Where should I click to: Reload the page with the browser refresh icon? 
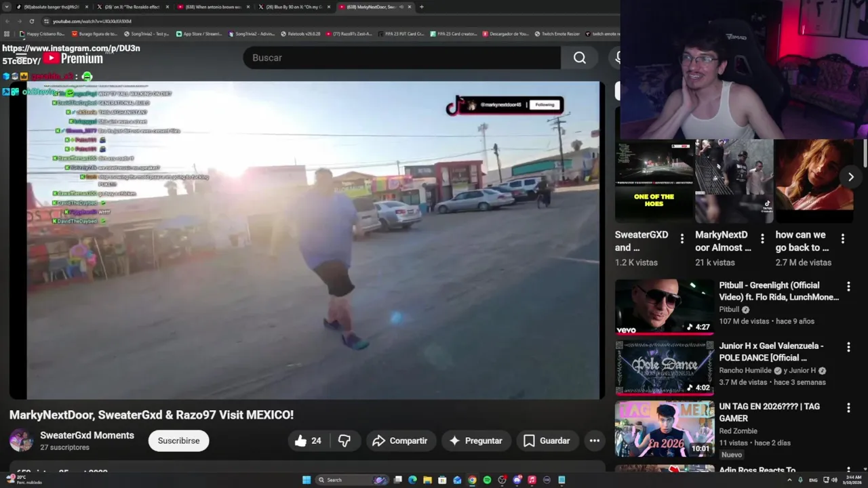[31, 21]
